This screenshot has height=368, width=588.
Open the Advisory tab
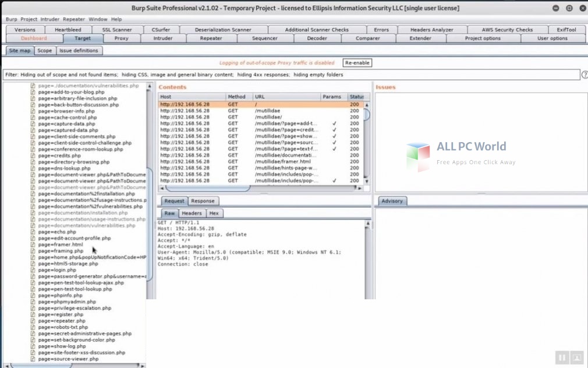point(392,201)
